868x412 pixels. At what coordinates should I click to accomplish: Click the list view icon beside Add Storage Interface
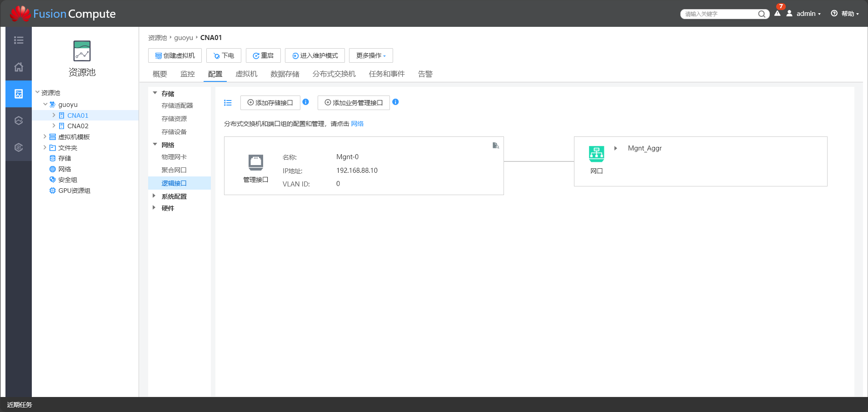tap(228, 103)
